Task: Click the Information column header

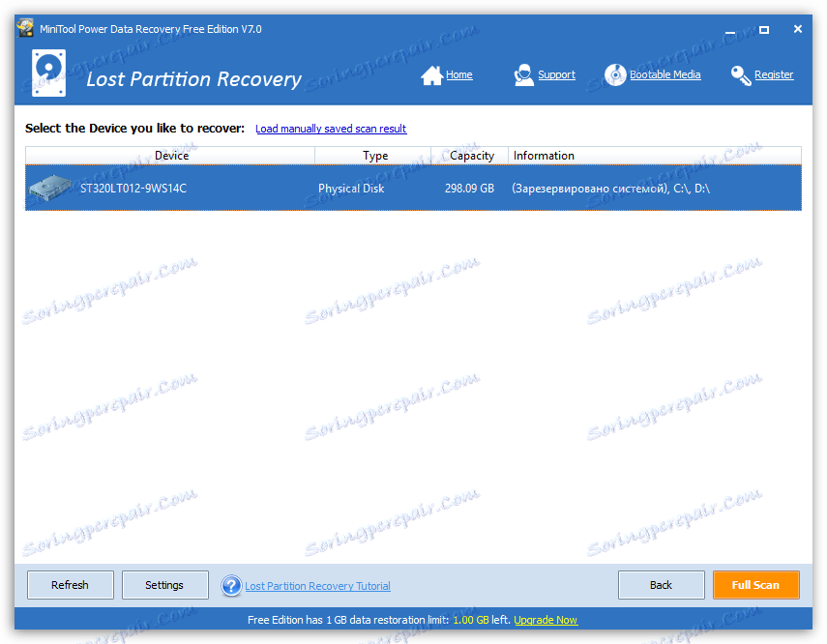Action: click(655, 156)
